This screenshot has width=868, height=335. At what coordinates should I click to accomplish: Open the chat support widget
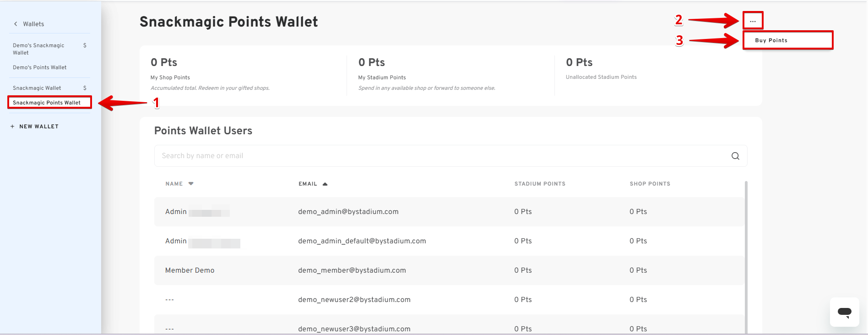click(844, 312)
